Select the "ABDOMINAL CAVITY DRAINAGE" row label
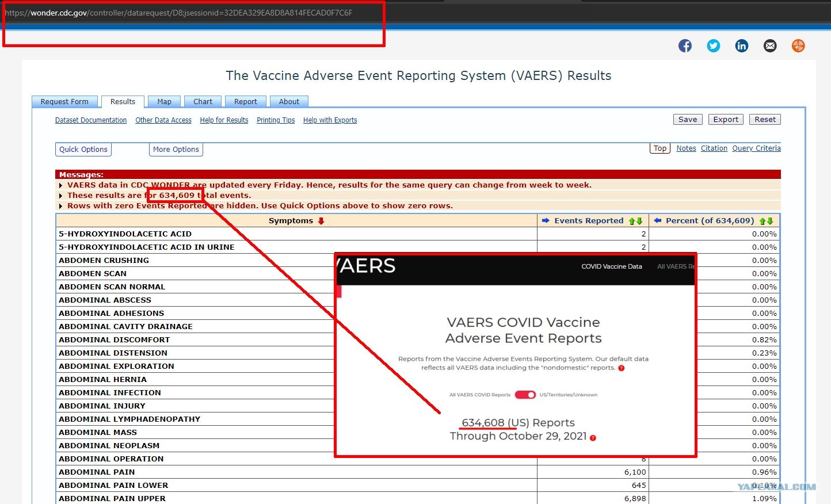 [125, 327]
